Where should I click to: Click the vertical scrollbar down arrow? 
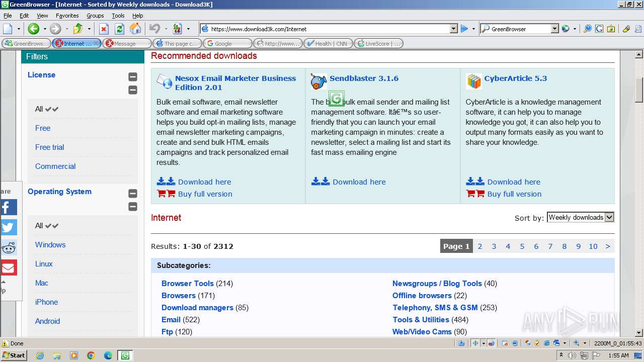pyautogui.click(x=639, y=332)
